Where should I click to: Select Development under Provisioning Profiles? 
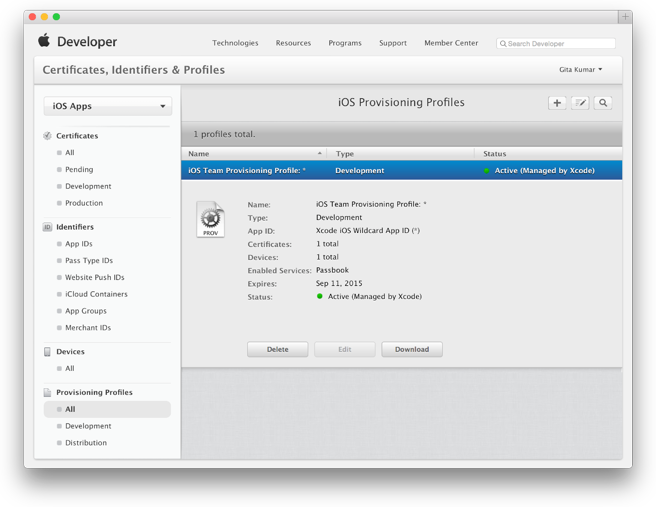88,426
